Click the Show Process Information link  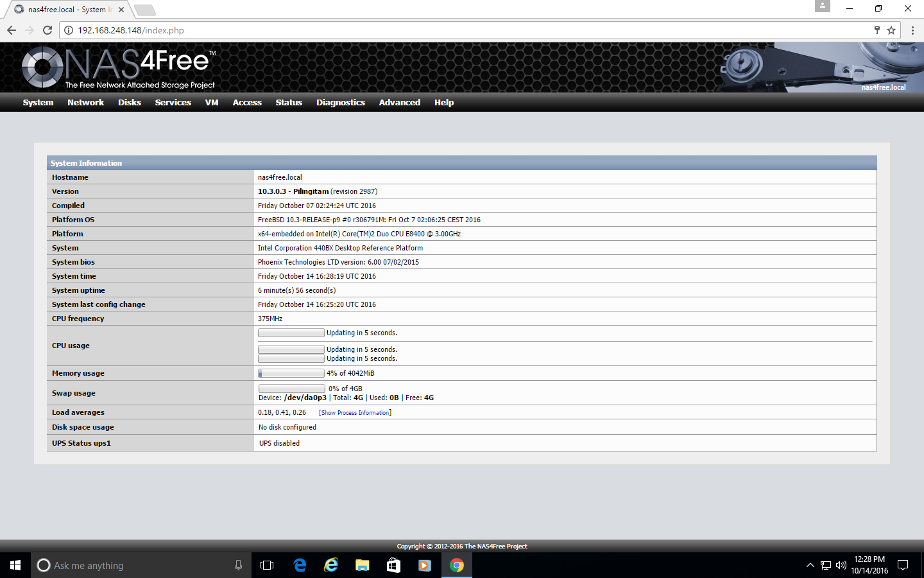pos(355,413)
